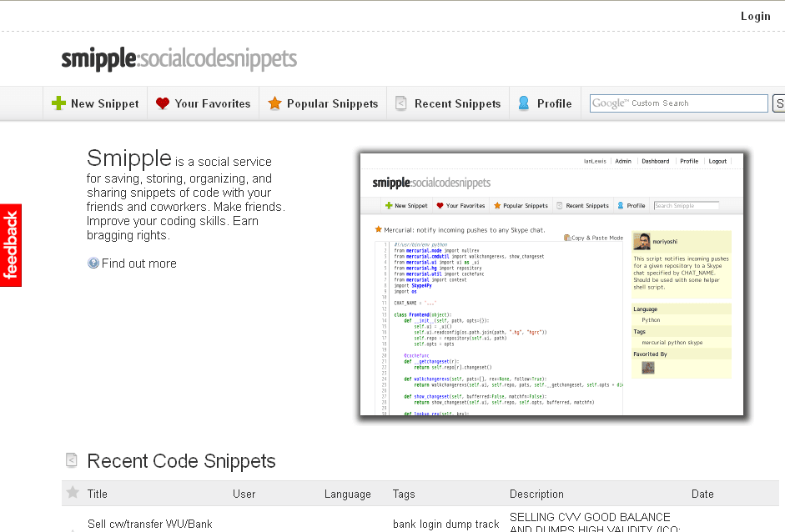Click the search submit button beside search field
This screenshot has height=532, width=785.
(778, 103)
